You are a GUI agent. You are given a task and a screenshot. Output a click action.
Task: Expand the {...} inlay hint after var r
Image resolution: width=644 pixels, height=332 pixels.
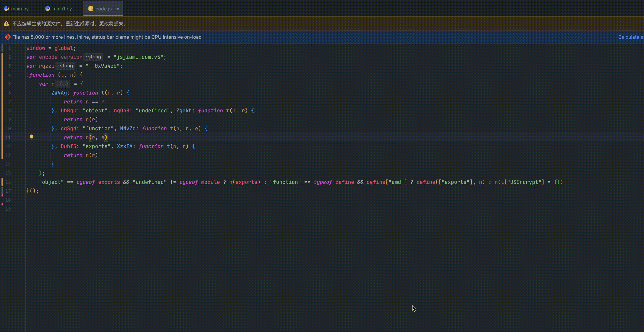click(64, 84)
